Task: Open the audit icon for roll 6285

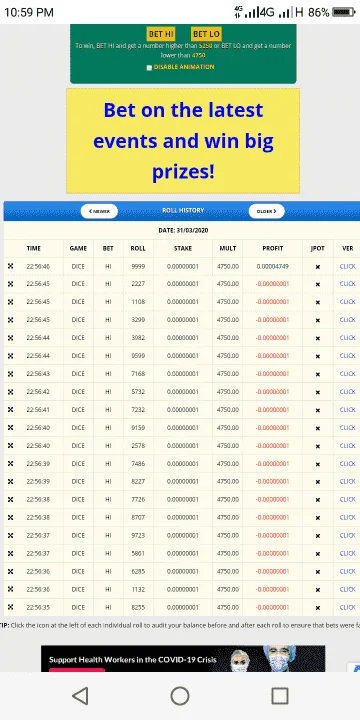Action: tap(10, 571)
